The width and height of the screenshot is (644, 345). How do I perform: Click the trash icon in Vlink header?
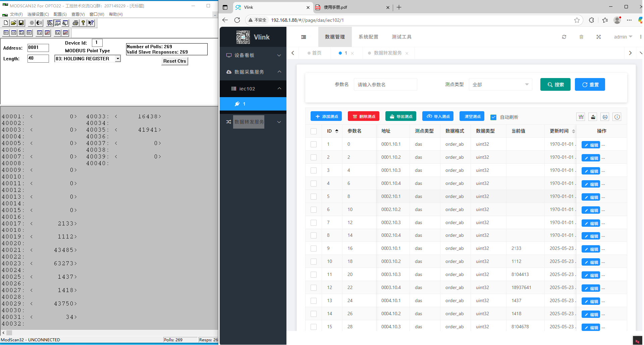tap(581, 37)
